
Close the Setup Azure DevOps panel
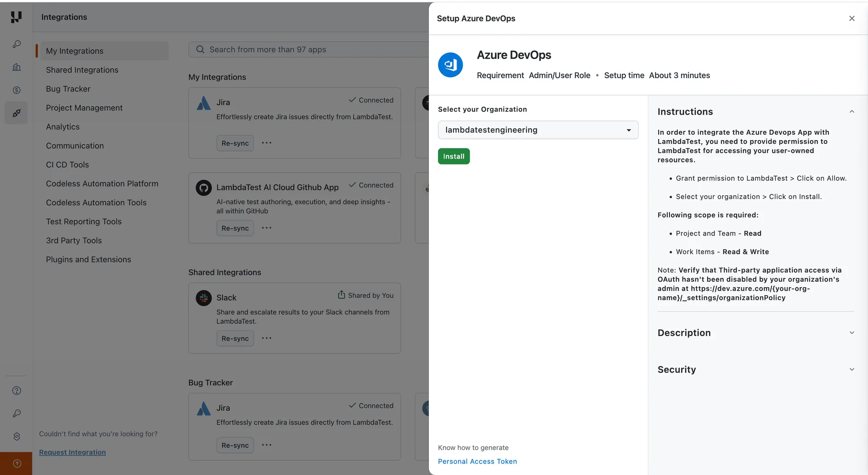851,18
